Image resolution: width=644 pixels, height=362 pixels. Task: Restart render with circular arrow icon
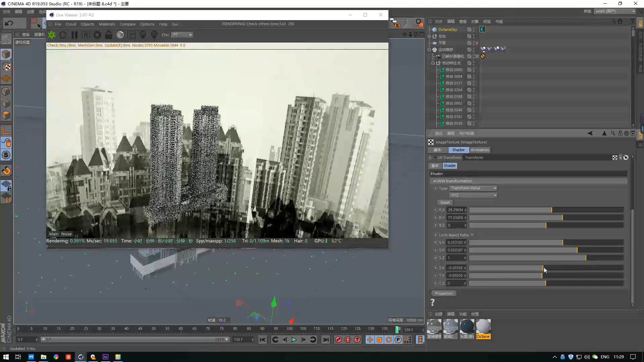click(x=63, y=35)
